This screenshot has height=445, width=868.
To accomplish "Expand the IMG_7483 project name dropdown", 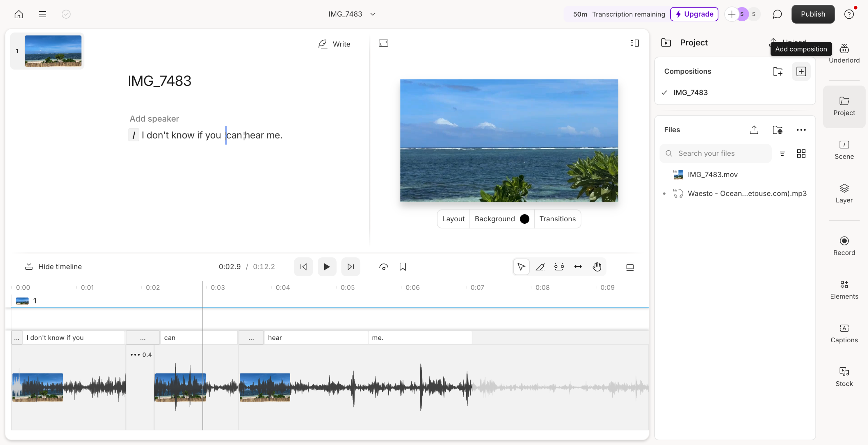I will 373,14.
